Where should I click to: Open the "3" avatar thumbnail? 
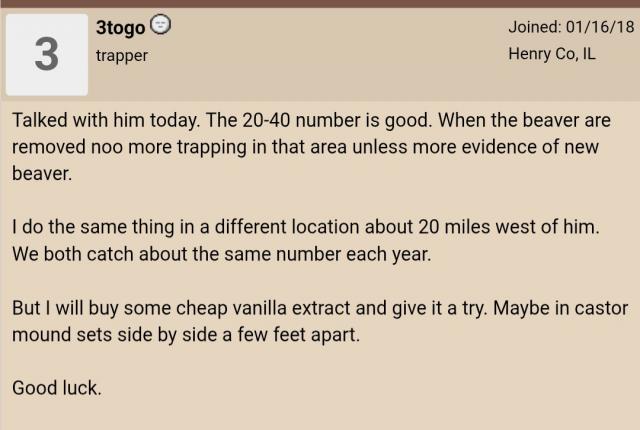(x=47, y=55)
